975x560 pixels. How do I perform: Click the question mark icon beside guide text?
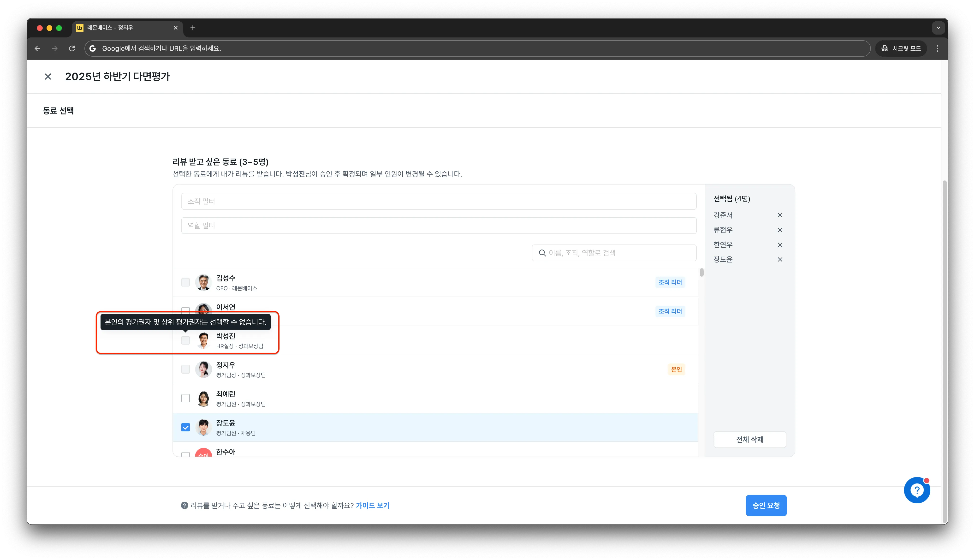[x=184, y=505]
